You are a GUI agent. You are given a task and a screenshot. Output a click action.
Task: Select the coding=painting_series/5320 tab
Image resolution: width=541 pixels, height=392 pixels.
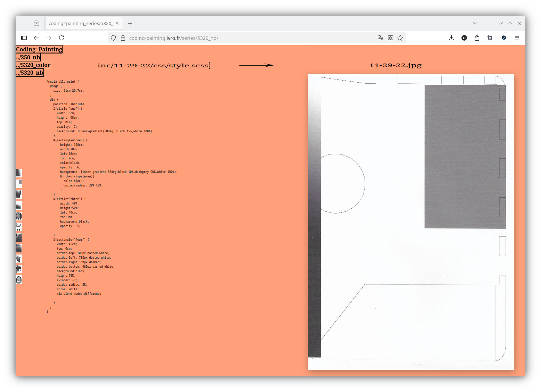80,23
